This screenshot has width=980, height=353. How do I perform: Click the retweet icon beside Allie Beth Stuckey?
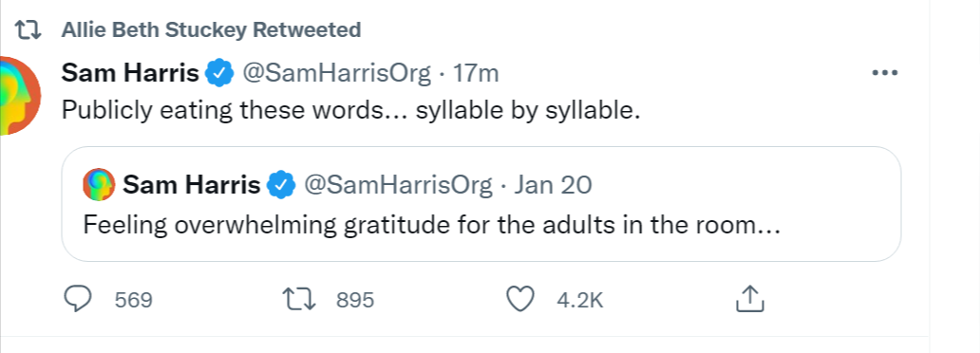coord(28,30)
